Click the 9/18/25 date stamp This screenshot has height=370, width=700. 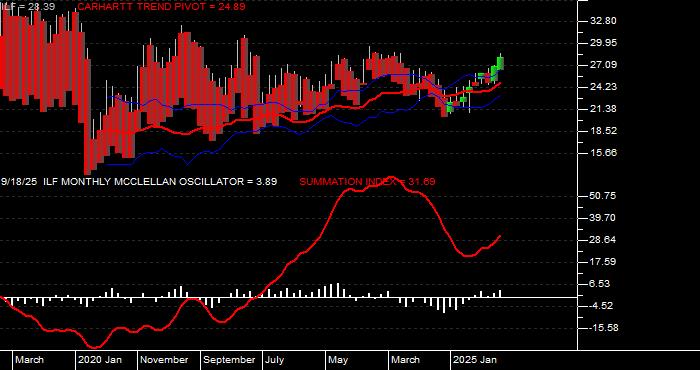pyautogui.click(x=20, y=182)
